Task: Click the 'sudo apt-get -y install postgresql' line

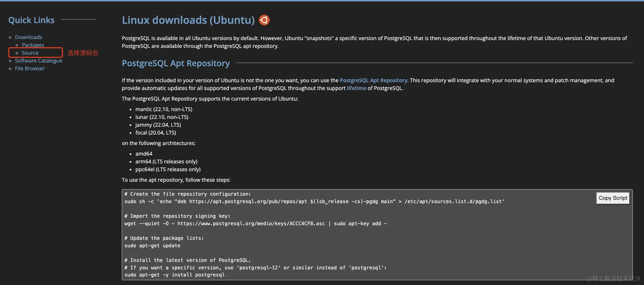Action: pyautogui.click(x=175, y=275)
